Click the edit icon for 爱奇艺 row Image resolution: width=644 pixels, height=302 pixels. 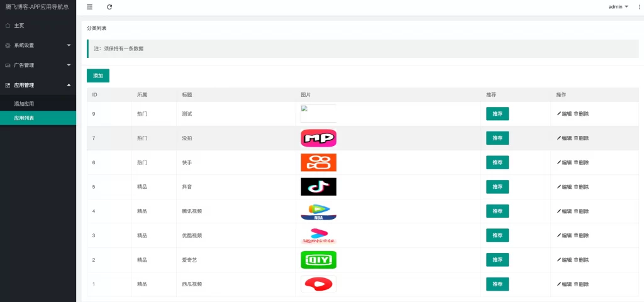(x=559, y=260)
